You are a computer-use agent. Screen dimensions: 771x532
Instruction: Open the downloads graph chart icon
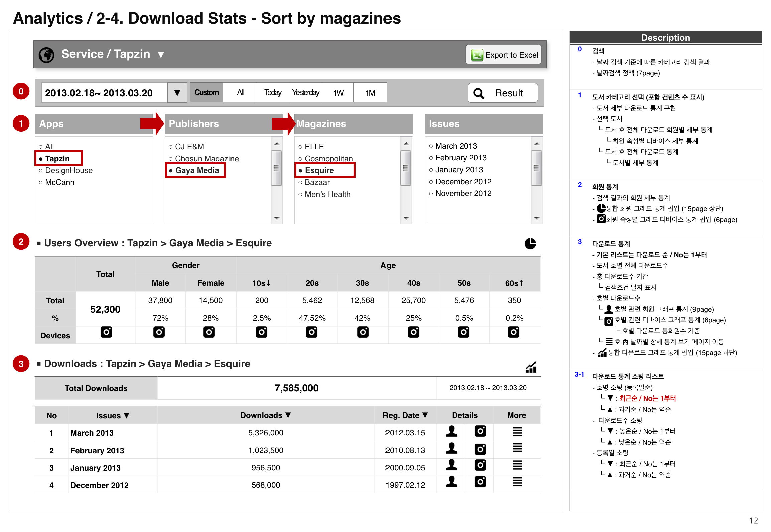(x=531, y=367)
